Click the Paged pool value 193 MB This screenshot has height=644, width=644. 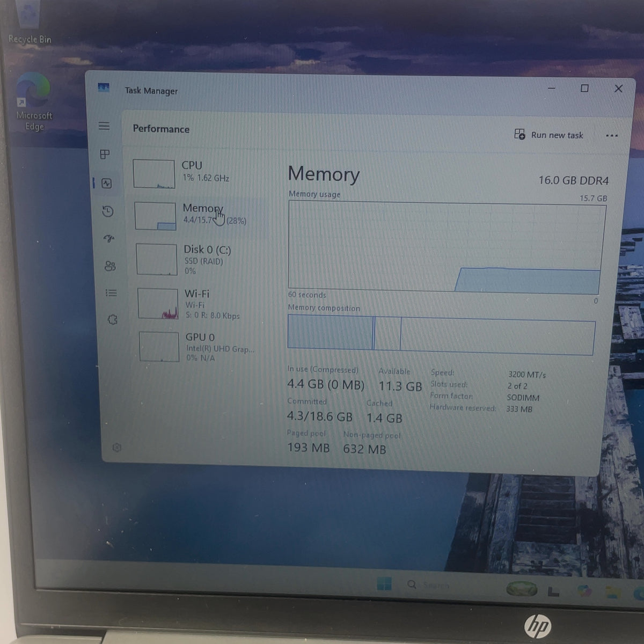pos(309,448)
